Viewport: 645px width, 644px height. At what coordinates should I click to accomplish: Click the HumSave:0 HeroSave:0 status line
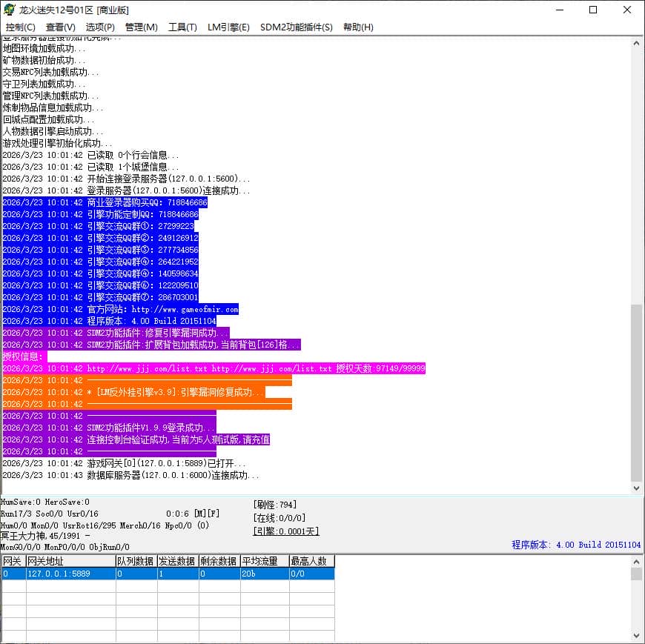click(44, 502)
